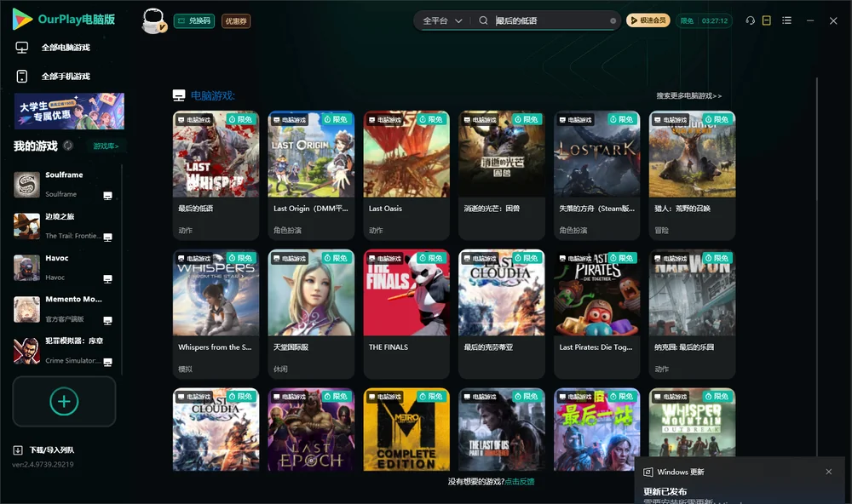852x504 pixels.
Task: Open The Last of Us Part II card
Action: click(502, 430)
